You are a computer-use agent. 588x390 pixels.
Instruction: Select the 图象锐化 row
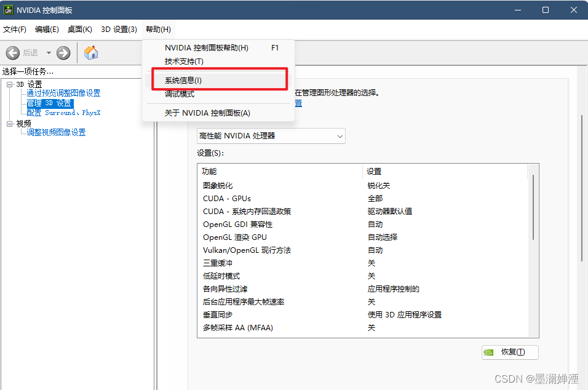pos(363,186)
